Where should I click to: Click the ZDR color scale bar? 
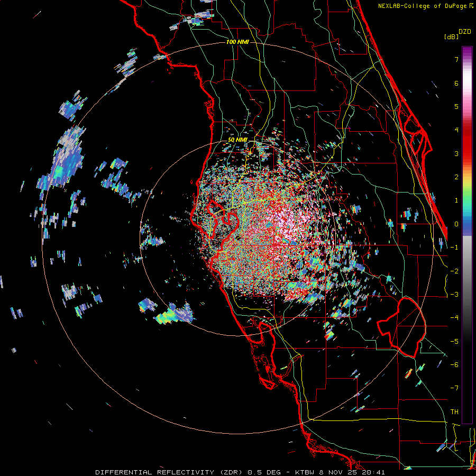[467, 235]
